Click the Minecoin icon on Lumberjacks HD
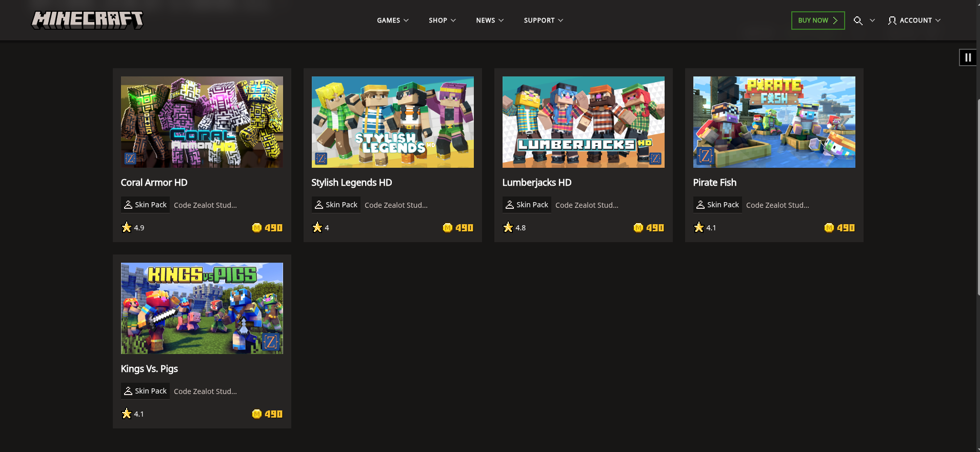 (638, 228)
